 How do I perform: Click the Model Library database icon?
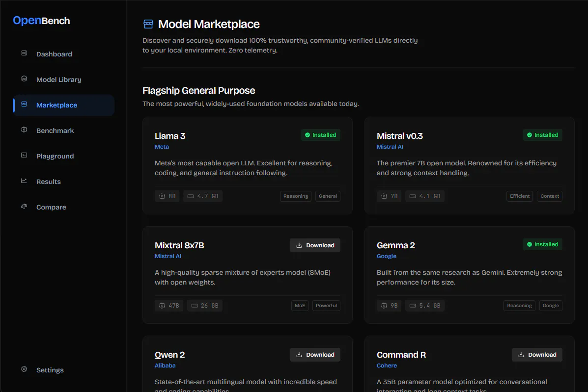(x=24, y=78)
